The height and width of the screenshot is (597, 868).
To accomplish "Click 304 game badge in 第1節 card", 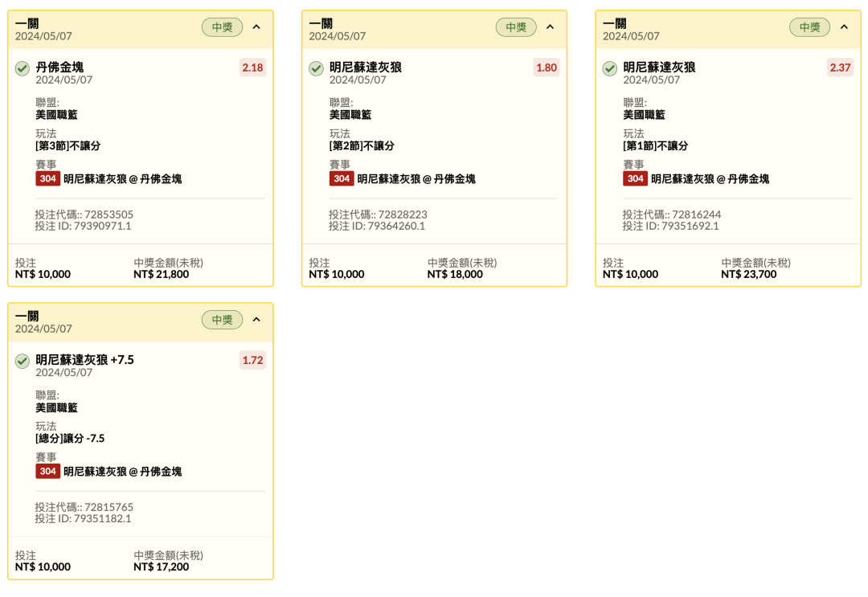I will [636, 178].
